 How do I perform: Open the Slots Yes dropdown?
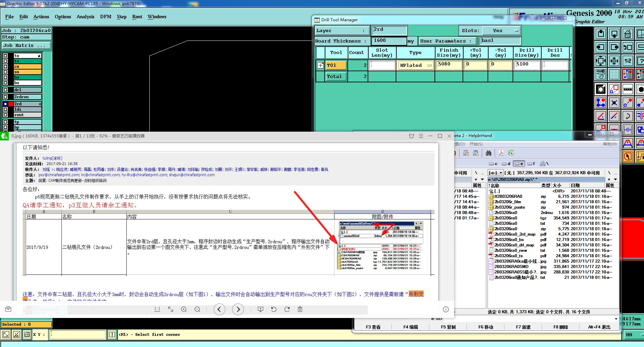pyautogui.click(x=501, y=30)
